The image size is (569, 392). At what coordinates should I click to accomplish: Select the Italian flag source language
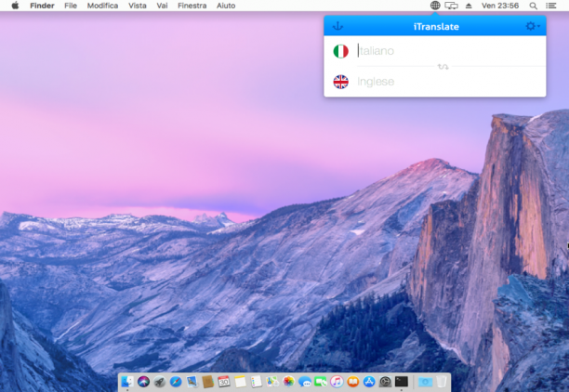(x=340, y=51)
